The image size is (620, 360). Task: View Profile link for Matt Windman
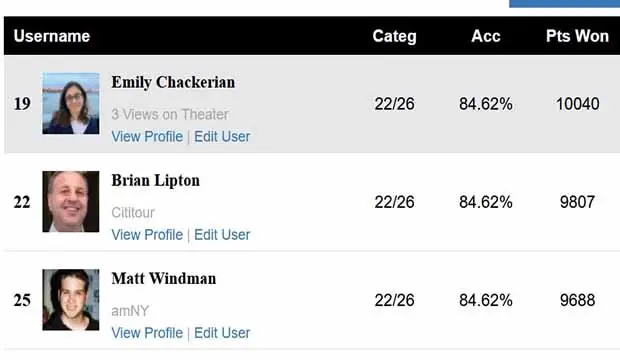pos(147,333)
